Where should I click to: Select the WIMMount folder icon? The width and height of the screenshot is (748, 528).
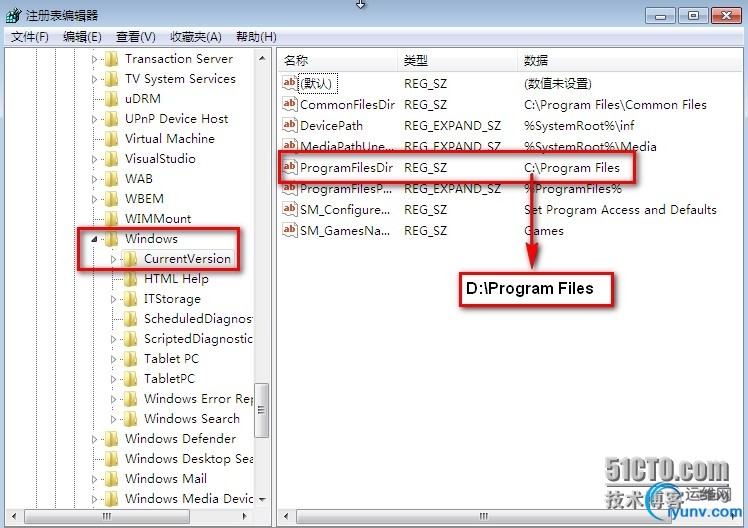click(x=111, y=218)
